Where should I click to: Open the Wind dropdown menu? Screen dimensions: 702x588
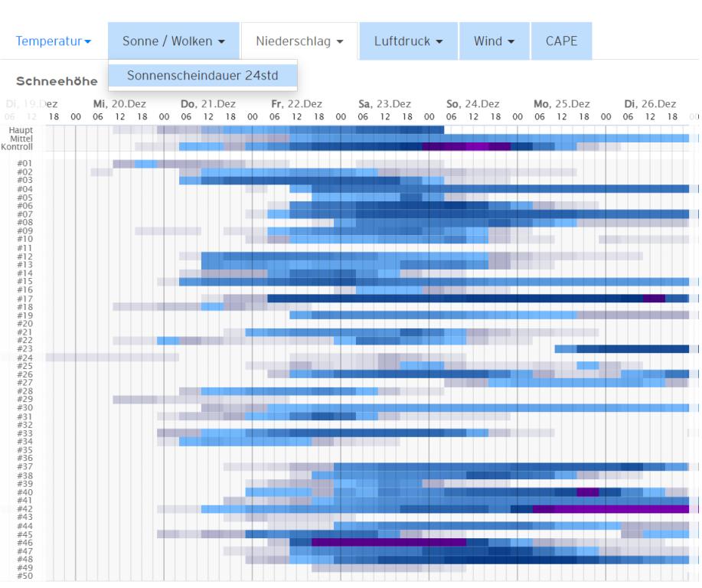click(x=494, y=41)
